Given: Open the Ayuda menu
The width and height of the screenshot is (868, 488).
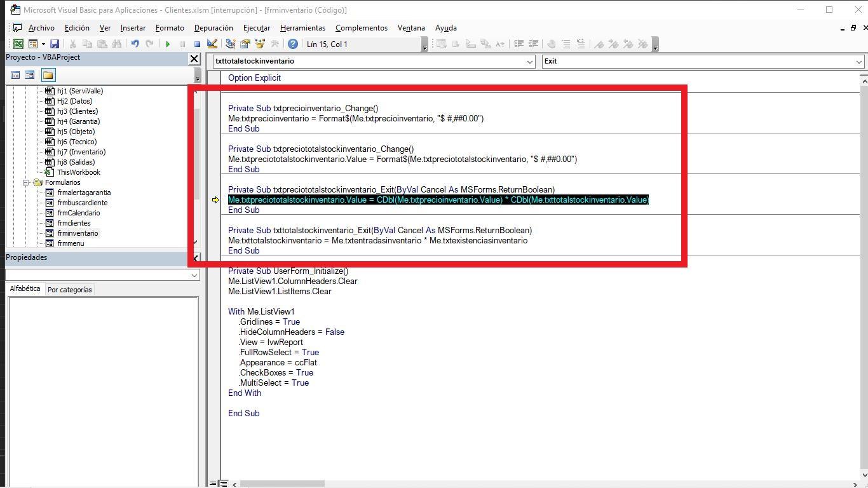Looking at the screenshot, I should (446, 28).
